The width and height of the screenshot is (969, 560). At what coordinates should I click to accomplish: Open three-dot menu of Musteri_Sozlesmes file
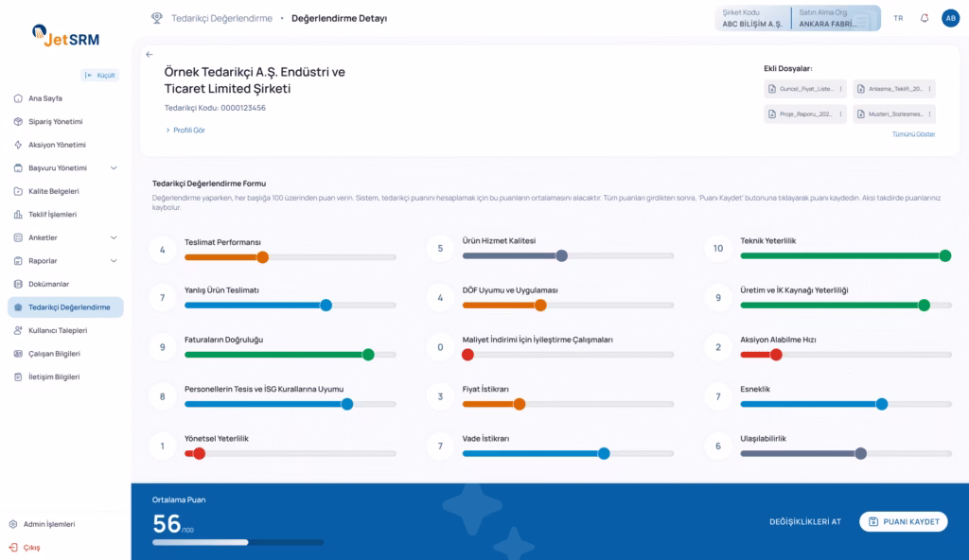coord(930,114)
